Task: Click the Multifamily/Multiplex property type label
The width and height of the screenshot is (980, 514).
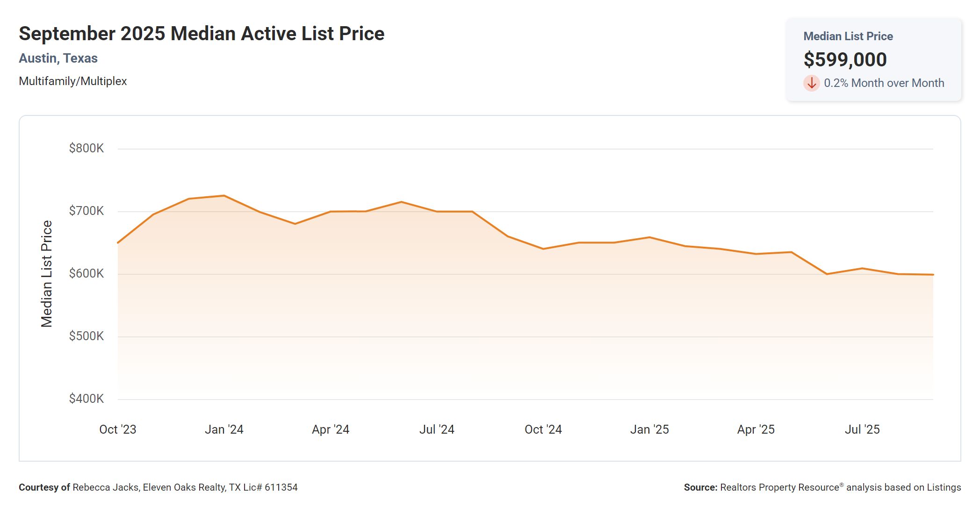Action: 72,81
